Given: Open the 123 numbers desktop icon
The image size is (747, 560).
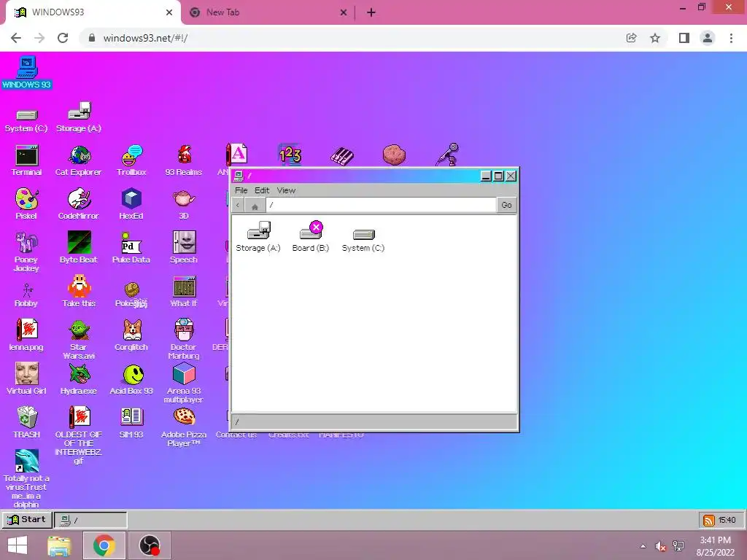Looking at the screenshot, I should tap(290, 155).
